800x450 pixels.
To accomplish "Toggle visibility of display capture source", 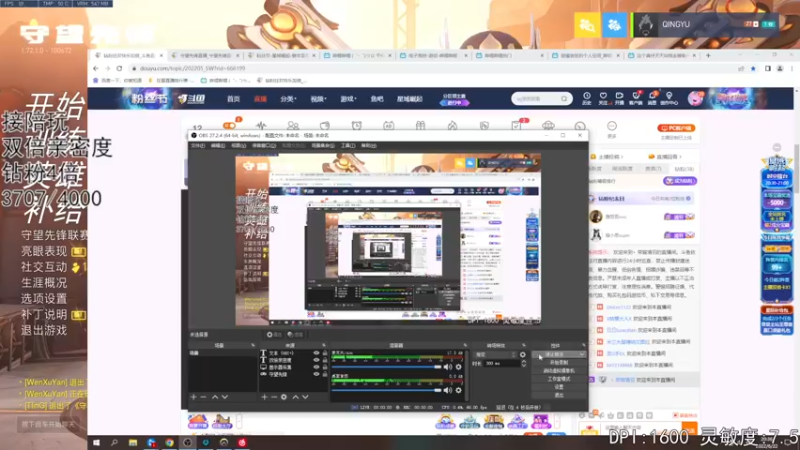I will point(316,367).
